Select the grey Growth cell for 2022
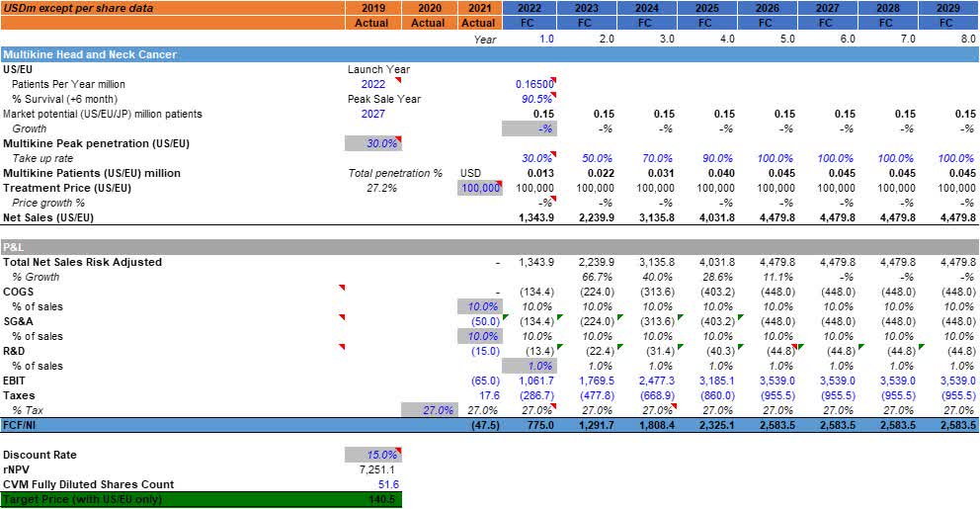The image size is (980, 509). (x=530, y=128)
